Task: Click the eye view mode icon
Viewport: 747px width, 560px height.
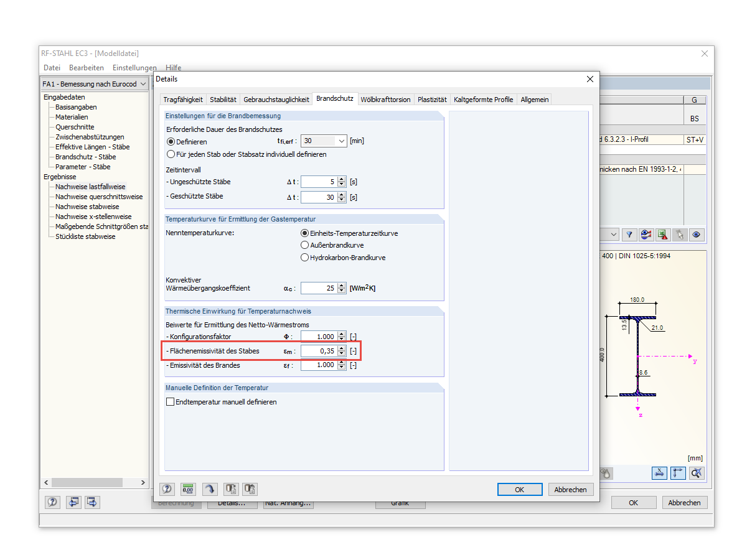Action: [x=697, y=235]
